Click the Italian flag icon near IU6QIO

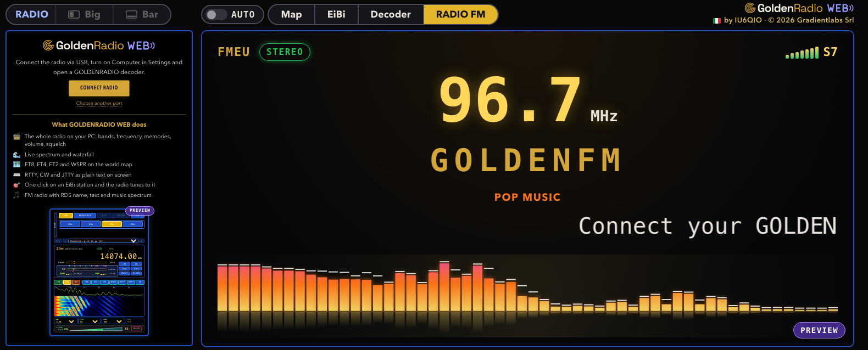(x=717, y=20)
